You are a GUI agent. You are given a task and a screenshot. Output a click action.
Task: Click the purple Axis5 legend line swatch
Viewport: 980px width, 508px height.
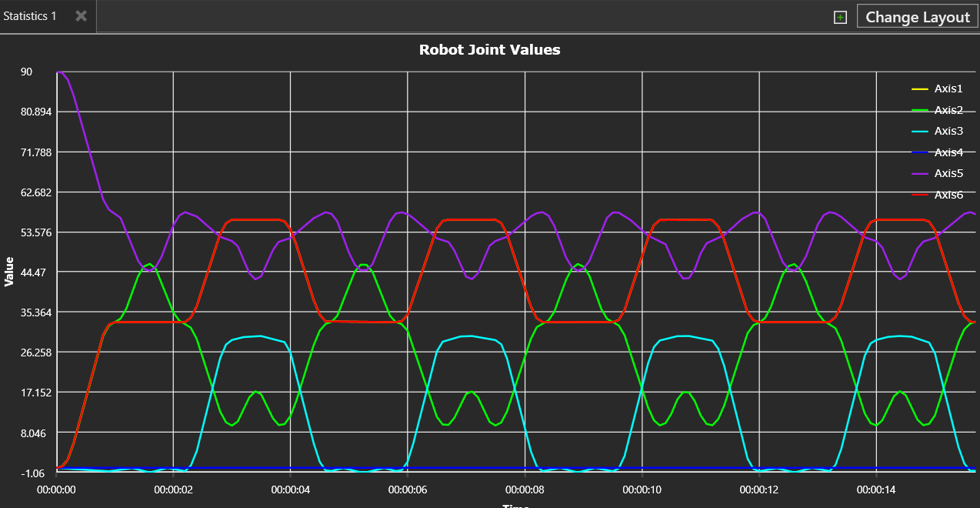point(919,174)
